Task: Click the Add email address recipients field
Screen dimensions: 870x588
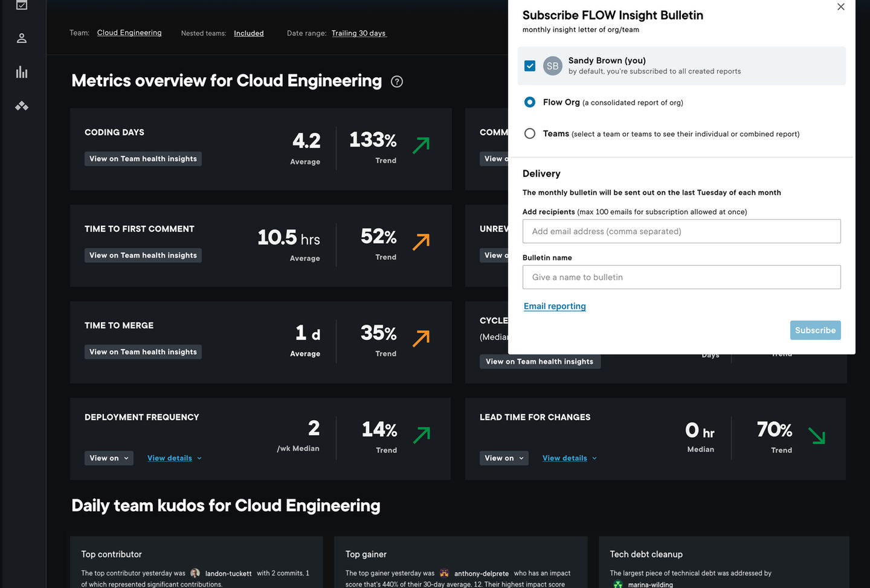Action: coord(681,231)
